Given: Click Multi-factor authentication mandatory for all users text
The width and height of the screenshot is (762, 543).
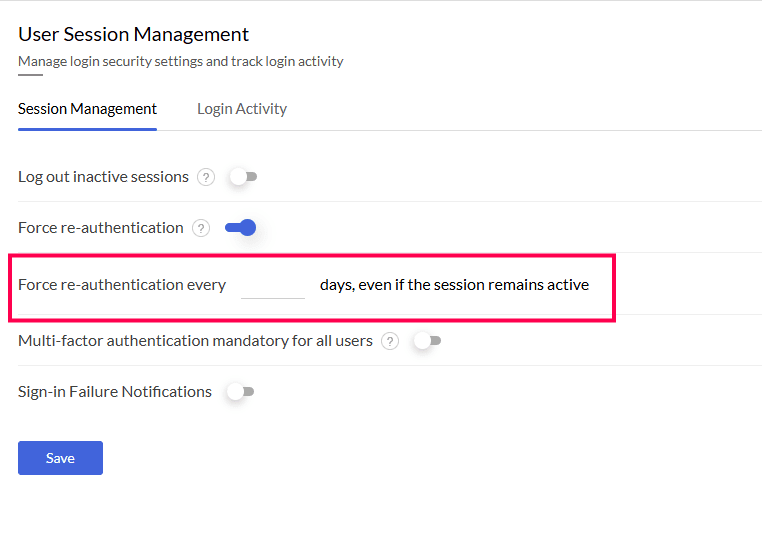Looking at the screenshot, I should (195, 341).
